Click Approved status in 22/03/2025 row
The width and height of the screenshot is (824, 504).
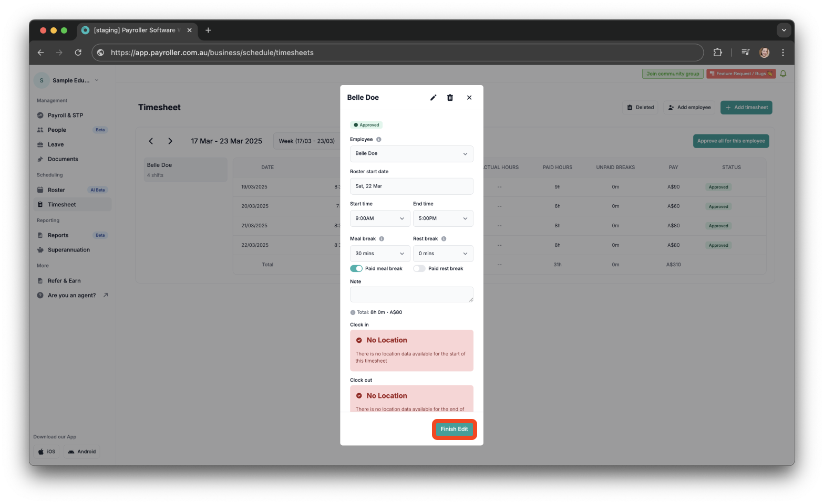pyautogui.click(x=718, y=245)
